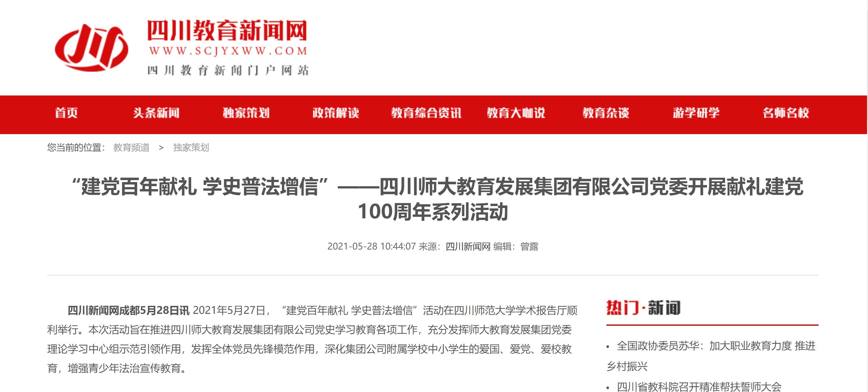This screenshot has width=868, height=392.
Task: Go to 头条新闻 in the navigation bar
Action: click(x=156, y=113)
